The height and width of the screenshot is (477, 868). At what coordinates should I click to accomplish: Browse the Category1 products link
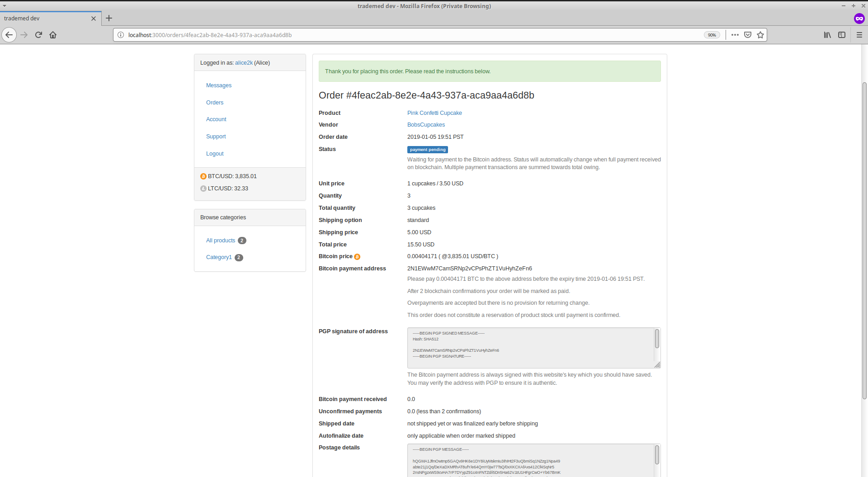[x=219, y=257]
